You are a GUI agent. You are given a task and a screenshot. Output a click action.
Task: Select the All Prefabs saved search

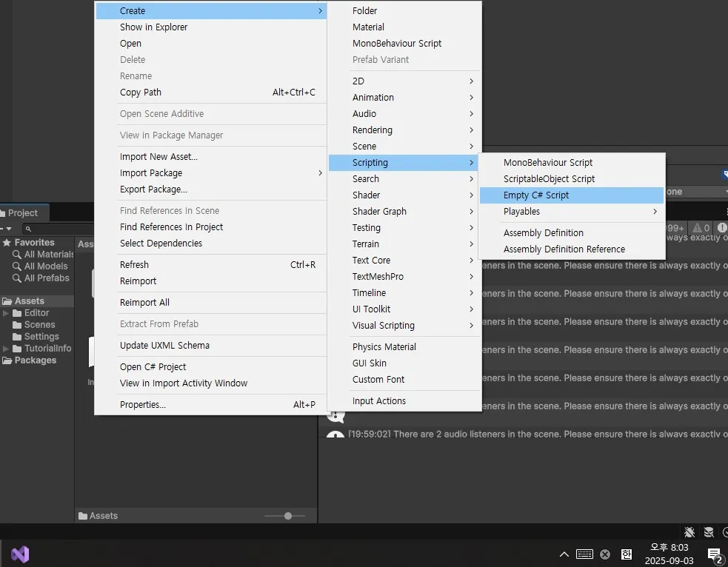pos(41,278)
